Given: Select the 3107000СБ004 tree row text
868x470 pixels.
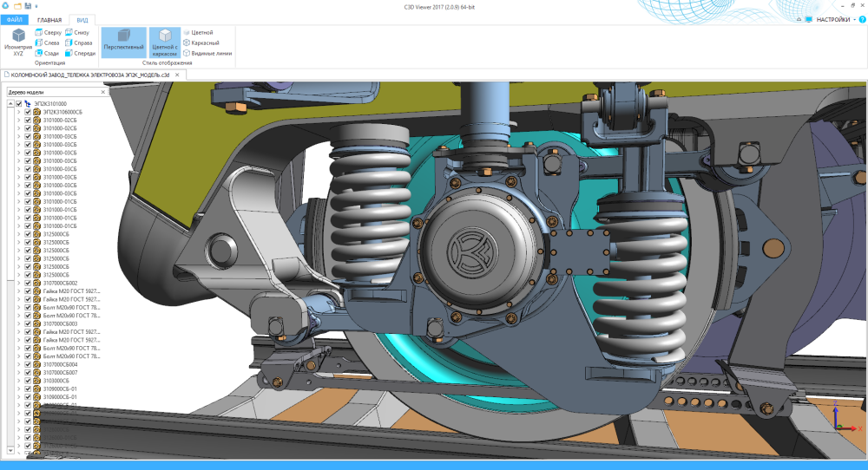Looking at the screenshot, I should (61, 364).
